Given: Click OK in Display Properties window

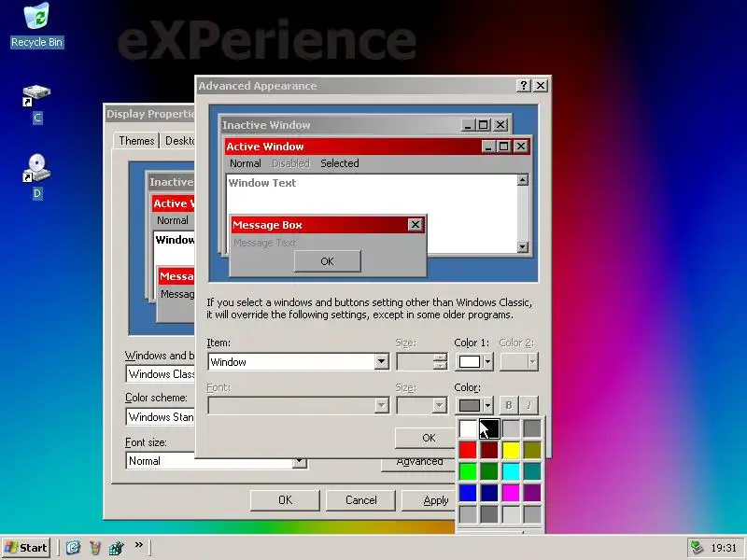Looking at the screenshot, I should [285, 500].
